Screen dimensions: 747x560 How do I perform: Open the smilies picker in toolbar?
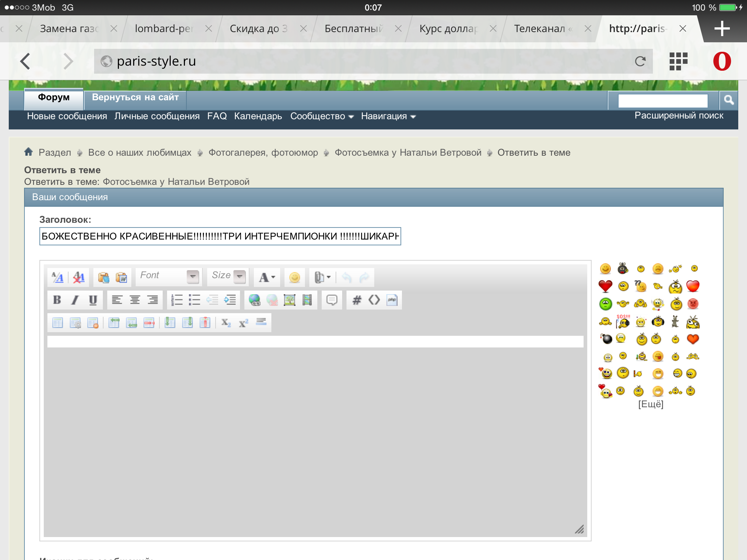(294, 277)
